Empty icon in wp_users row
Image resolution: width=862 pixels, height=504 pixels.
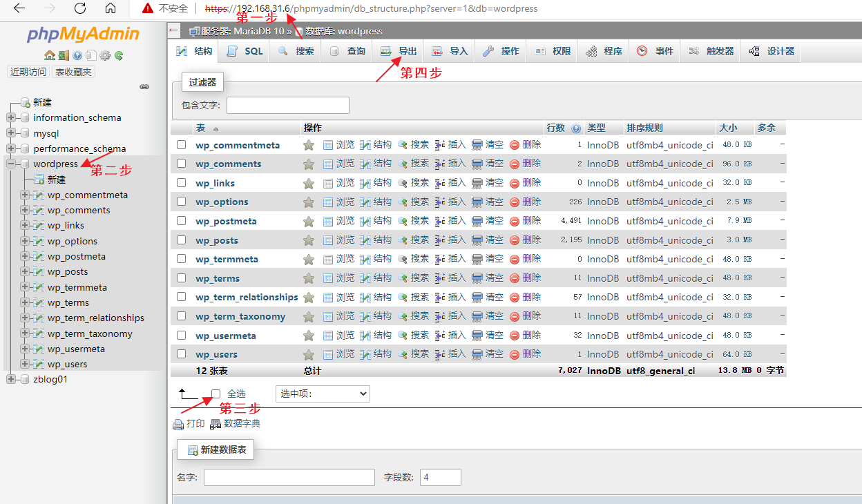[x=477, y=354]
